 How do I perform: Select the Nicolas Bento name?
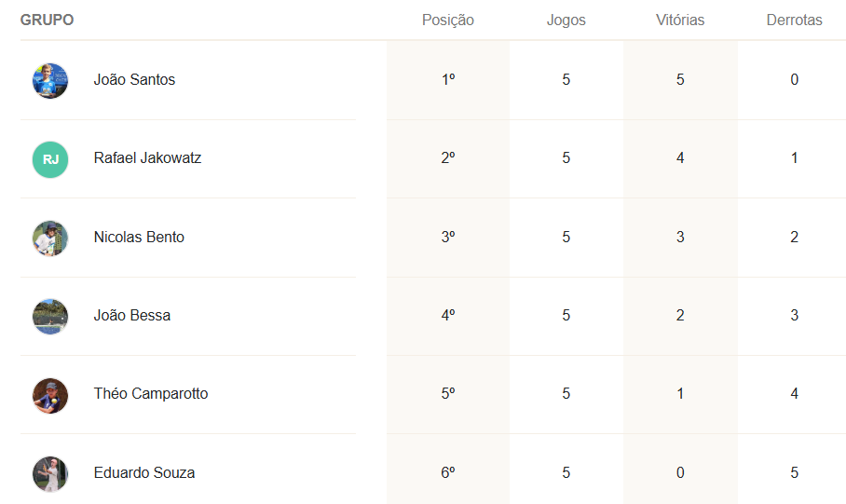tap(139, 238)
